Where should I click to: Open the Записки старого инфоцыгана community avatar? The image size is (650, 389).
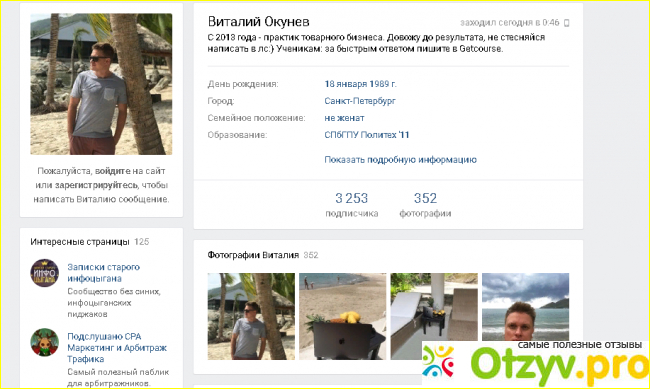45,273
